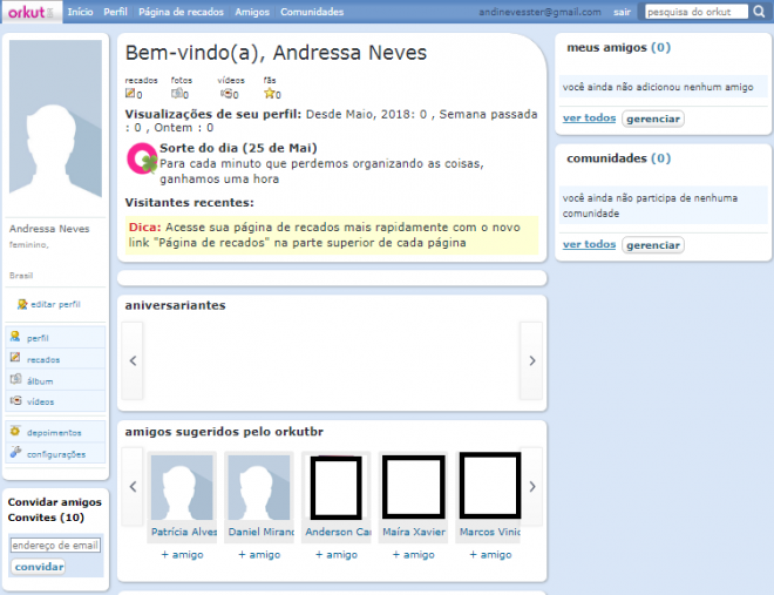Click the convidar button
Viewport: 774px width, 595px height.
tap(39, 567)
